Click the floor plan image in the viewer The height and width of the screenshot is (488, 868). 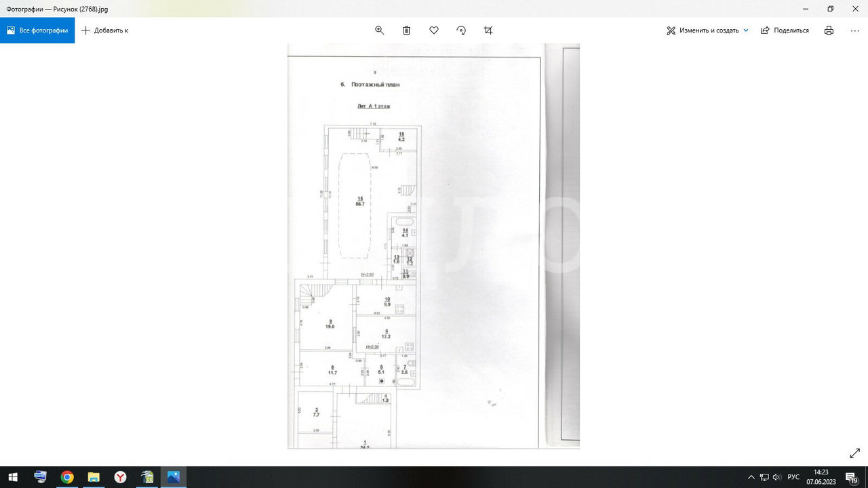(434, 246)
